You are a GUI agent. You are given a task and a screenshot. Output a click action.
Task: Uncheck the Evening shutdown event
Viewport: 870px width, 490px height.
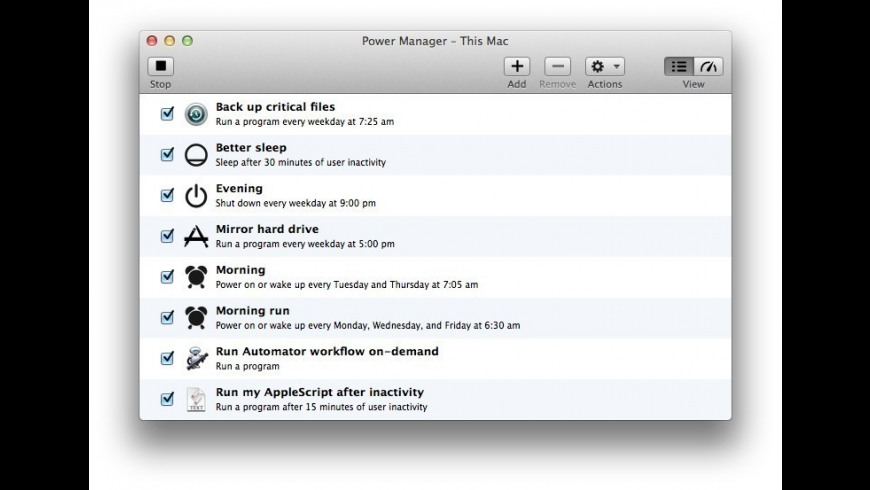pos(167,196)
